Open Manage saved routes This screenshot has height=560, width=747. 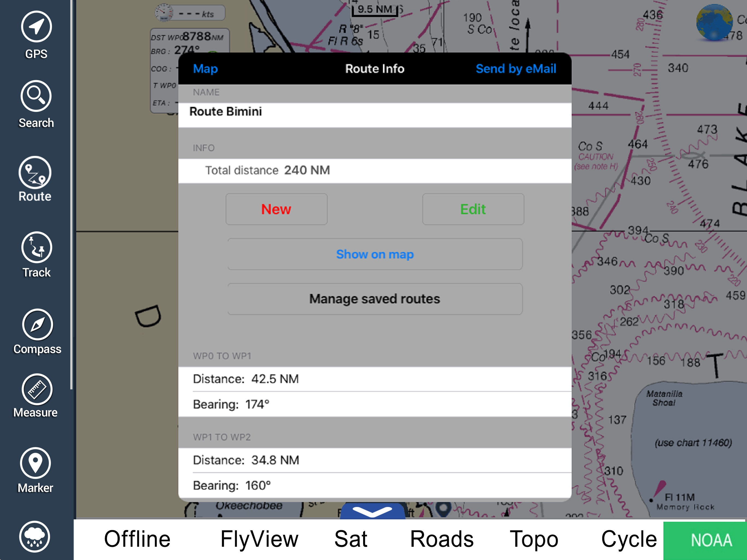tap(375, 299)
